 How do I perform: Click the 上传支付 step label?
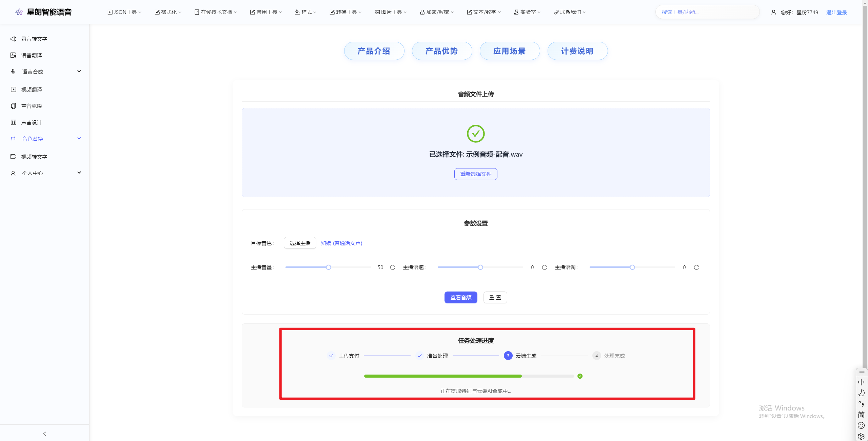point(349,356)
